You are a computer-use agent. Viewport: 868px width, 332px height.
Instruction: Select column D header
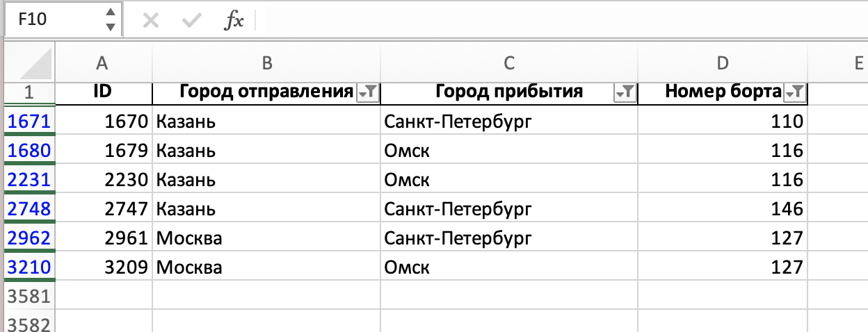[723, 63]
